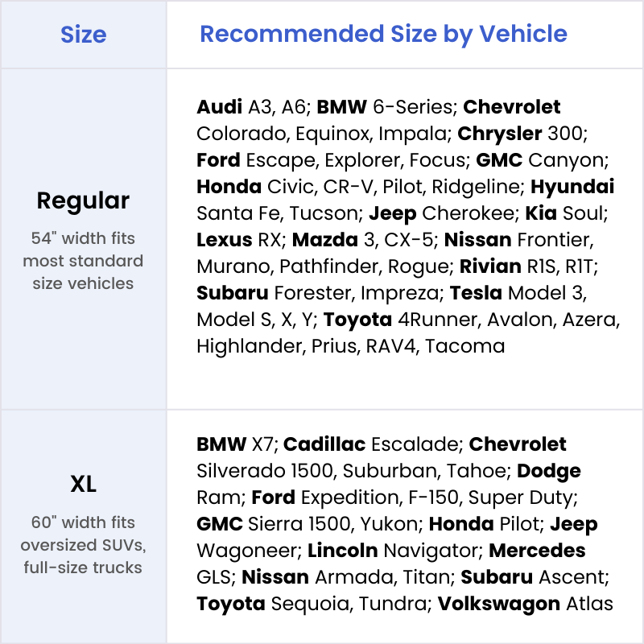
Task: Click the 60" width description text
Action: pos(83,546)
